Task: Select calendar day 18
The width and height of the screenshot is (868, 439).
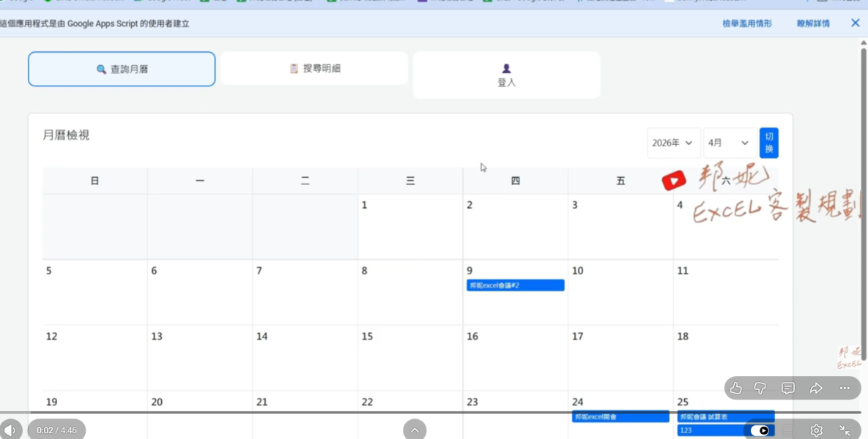Action: (726, 358)
